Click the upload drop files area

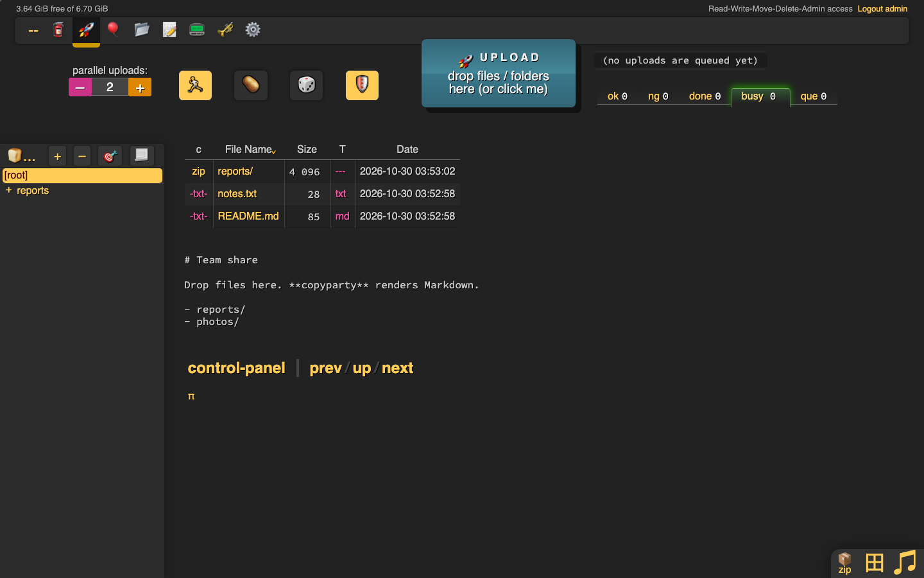point(499,73)
